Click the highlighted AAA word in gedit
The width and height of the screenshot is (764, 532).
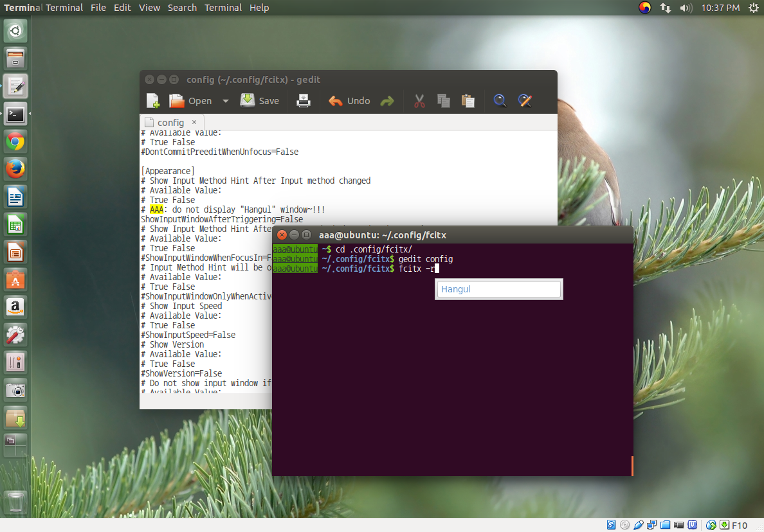coord(156,210)
